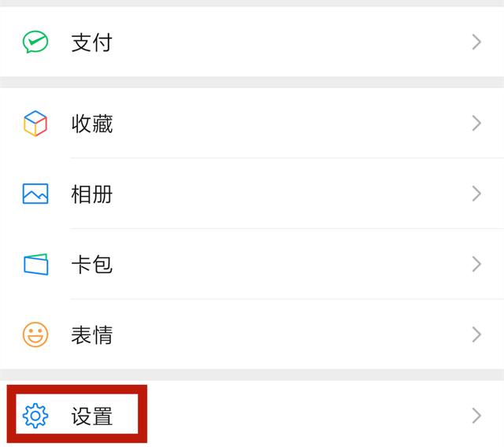
Task: Tap the empty middle of the 卡包 row
Action: coord(283,264)
